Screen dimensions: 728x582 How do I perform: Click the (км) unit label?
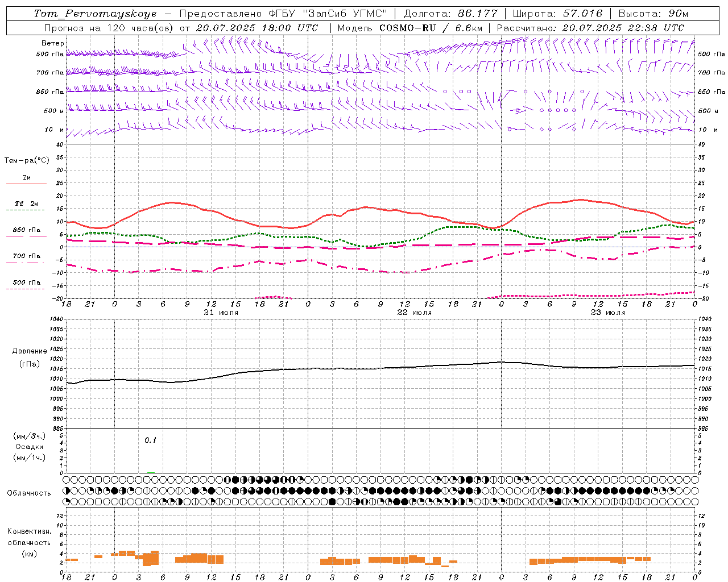(30, 554)
